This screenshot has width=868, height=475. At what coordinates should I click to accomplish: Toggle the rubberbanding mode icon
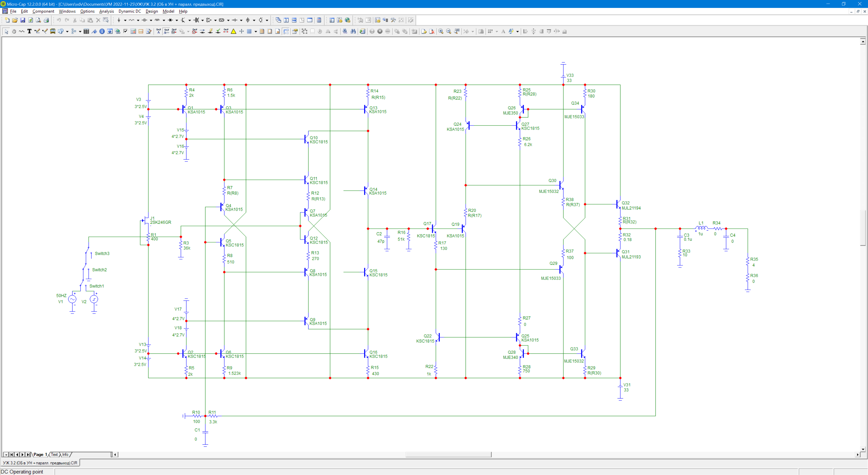(286, 31)
